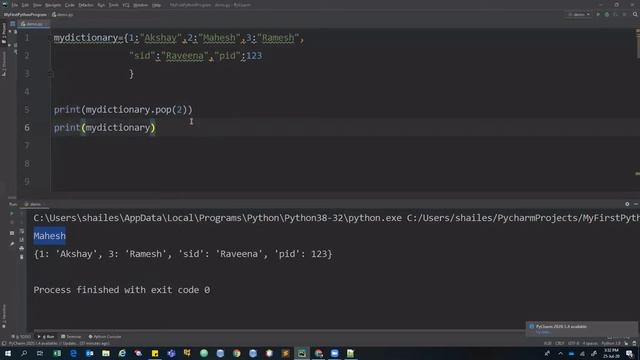
Task: Click the green Run button in toolbar
Action: click(598, 14)
